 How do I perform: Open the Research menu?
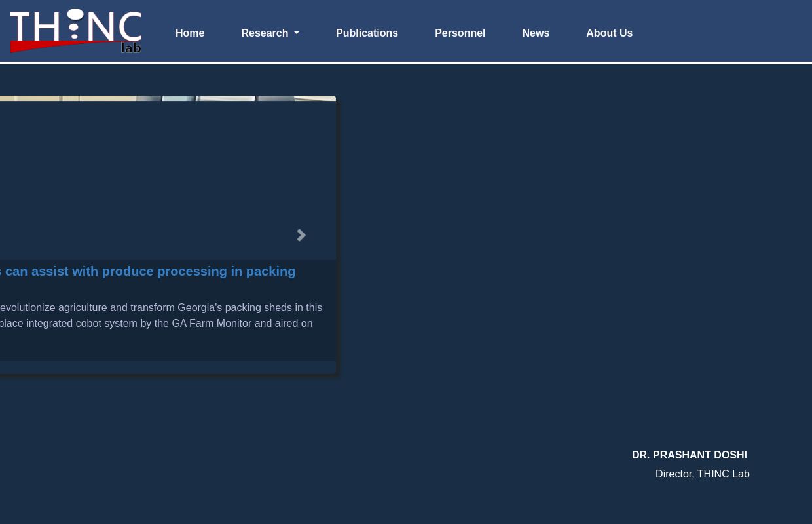click(265, 33)
